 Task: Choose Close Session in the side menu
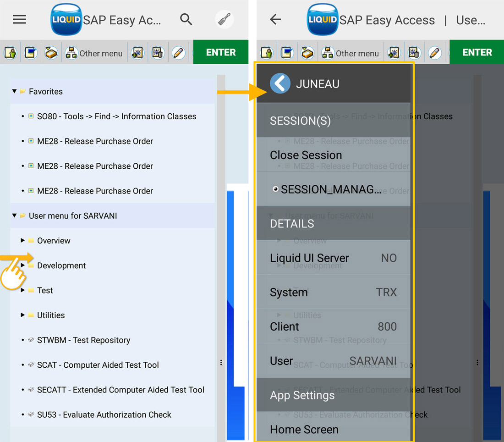pyautogui.click(x=306, y=155)
